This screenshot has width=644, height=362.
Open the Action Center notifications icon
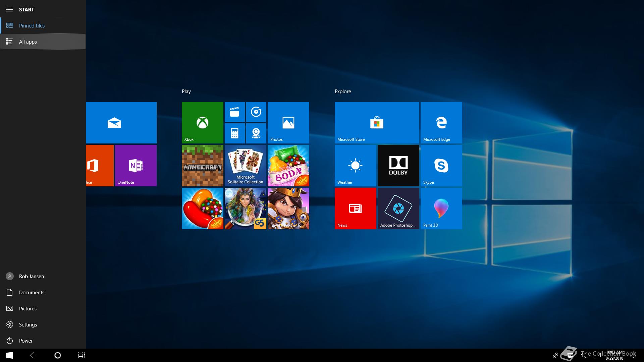coord(633,355)
